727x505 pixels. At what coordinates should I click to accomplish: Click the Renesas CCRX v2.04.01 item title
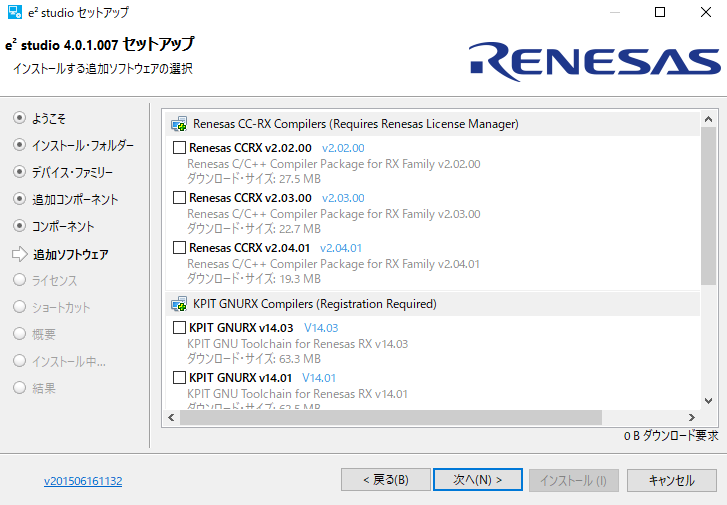[x=249, y=248]
